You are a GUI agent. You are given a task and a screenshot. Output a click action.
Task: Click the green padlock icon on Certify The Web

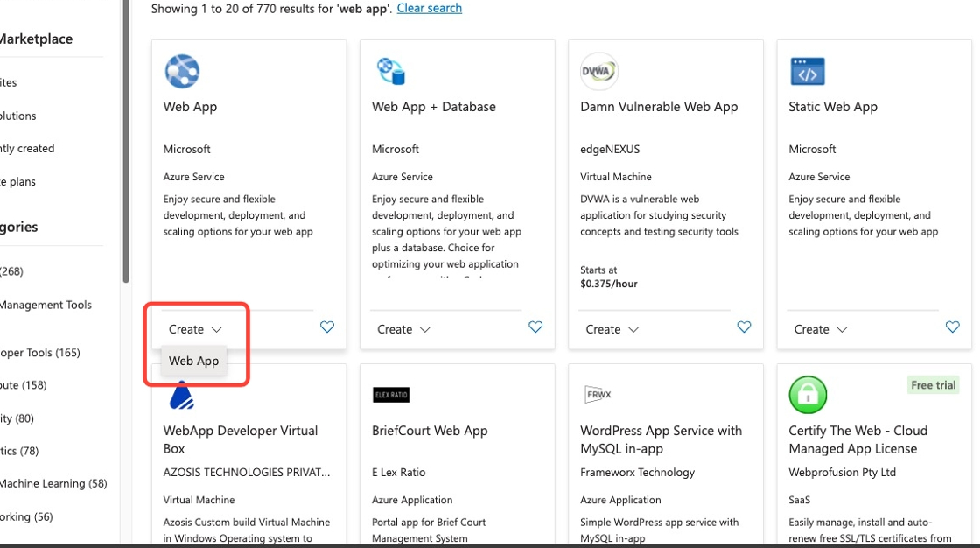(807, 395)
